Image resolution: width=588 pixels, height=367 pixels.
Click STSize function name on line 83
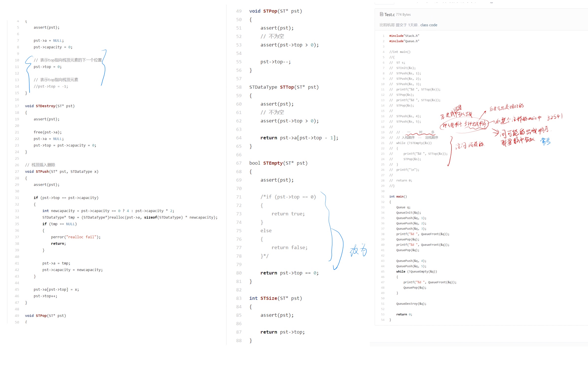pyautogui.click(x=269, y=298)
